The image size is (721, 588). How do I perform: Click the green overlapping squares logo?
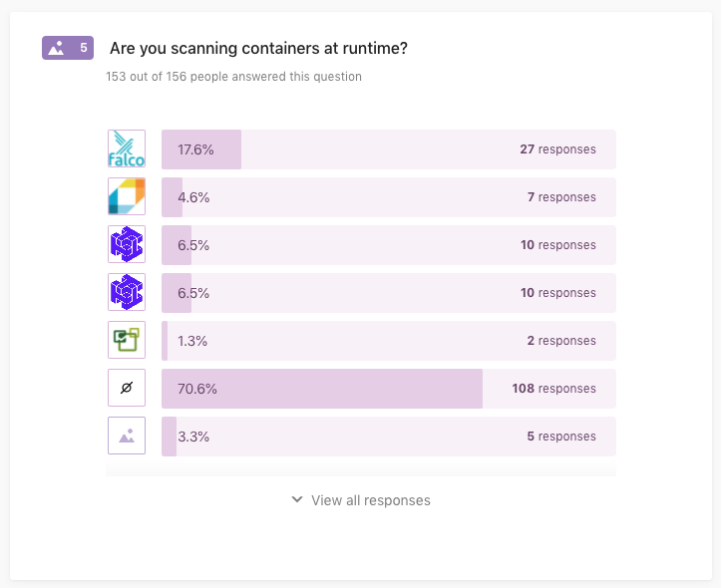pos(127,340)
